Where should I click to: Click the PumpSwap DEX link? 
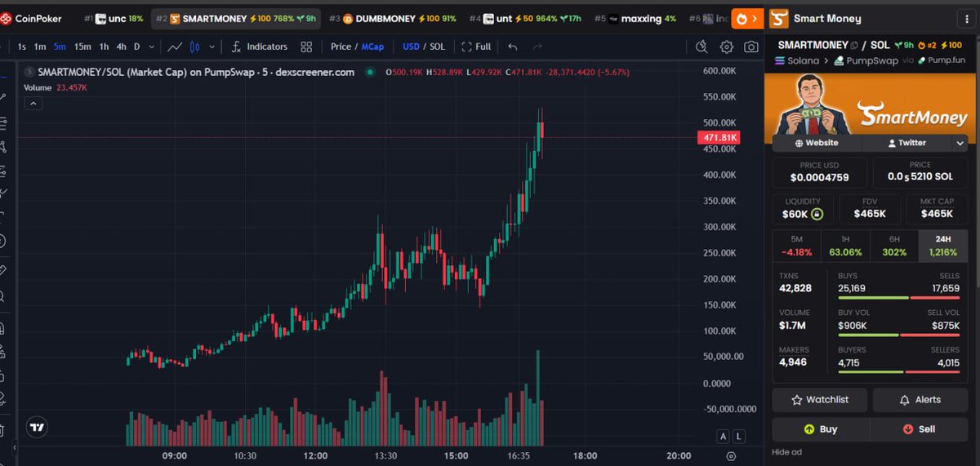pos(864,60)
